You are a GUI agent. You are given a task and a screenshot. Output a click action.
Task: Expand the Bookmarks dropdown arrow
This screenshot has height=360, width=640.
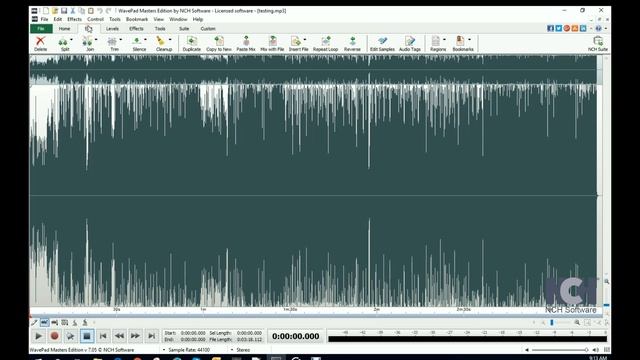tap(469, 40)
